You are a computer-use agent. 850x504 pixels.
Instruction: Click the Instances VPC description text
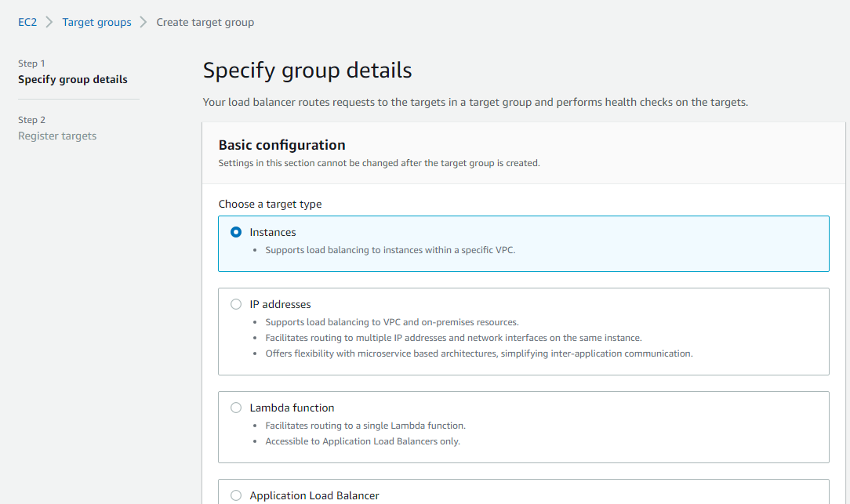click(390, 250)
